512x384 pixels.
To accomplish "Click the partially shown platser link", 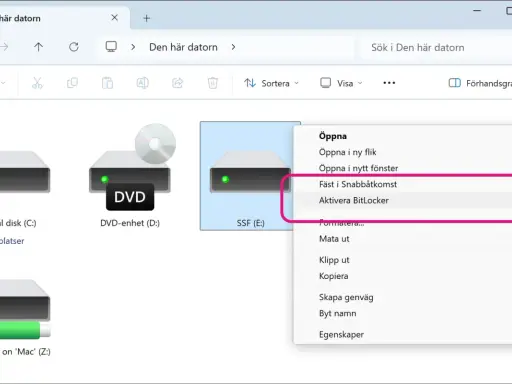I will (12, 241).
